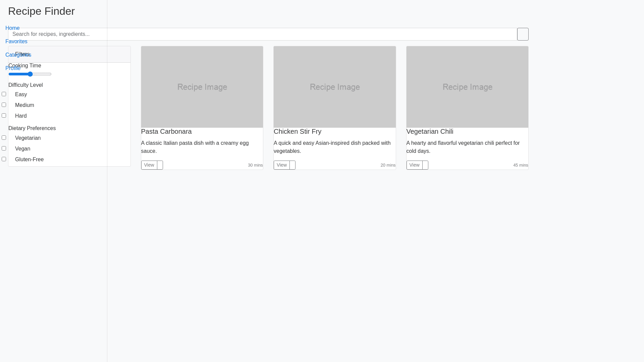Screen dimensions: 644x362
Task: Open the Profile nav link
Action: pyautogui.click(x=13, y=68)
